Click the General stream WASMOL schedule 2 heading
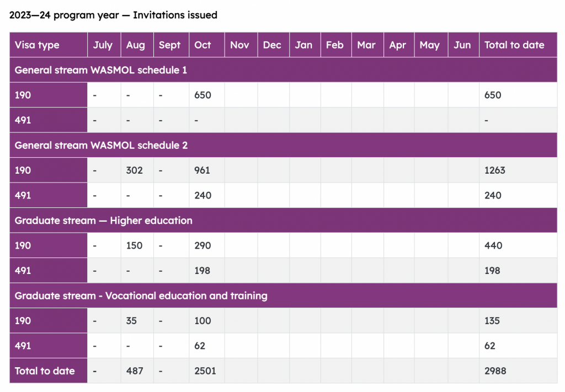 click(x=101, y=146)
